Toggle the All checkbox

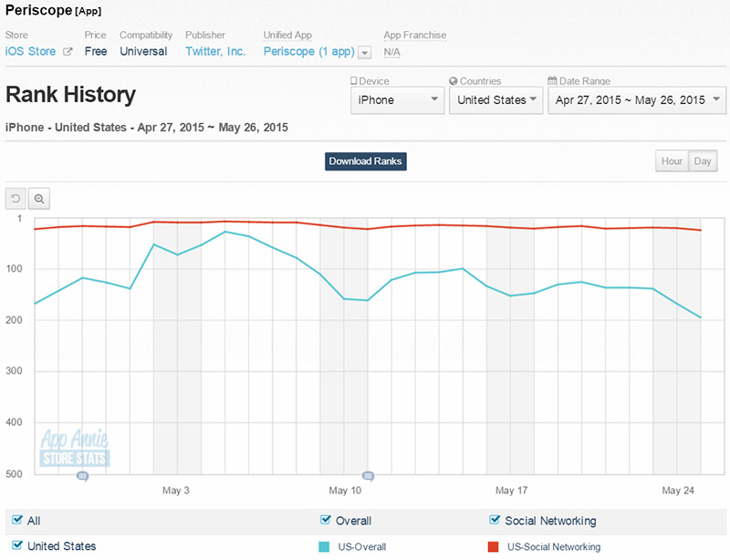[x=16, y=520]
